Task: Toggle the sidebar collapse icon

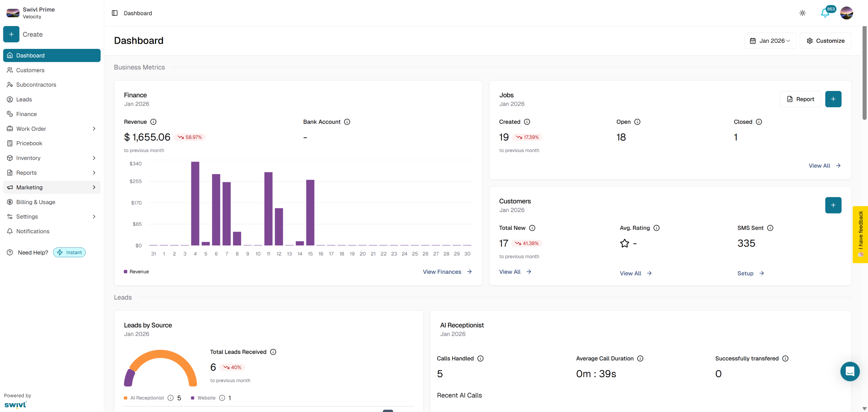Action: pos(115,13)
